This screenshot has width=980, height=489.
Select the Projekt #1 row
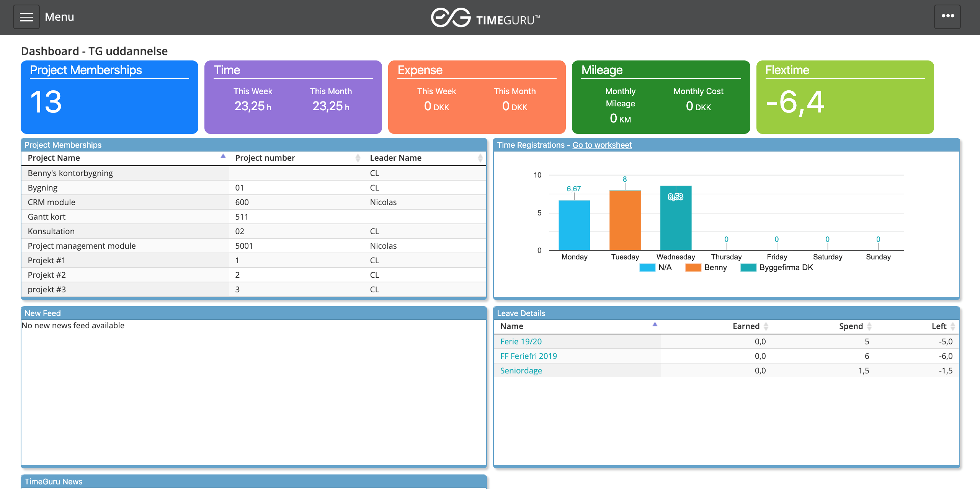[254, 261]
